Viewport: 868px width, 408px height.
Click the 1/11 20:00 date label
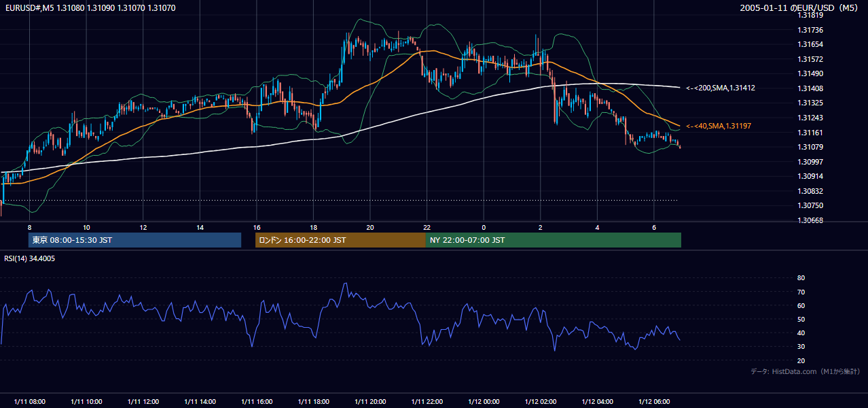pyautogui.click(x=369, y=402)
